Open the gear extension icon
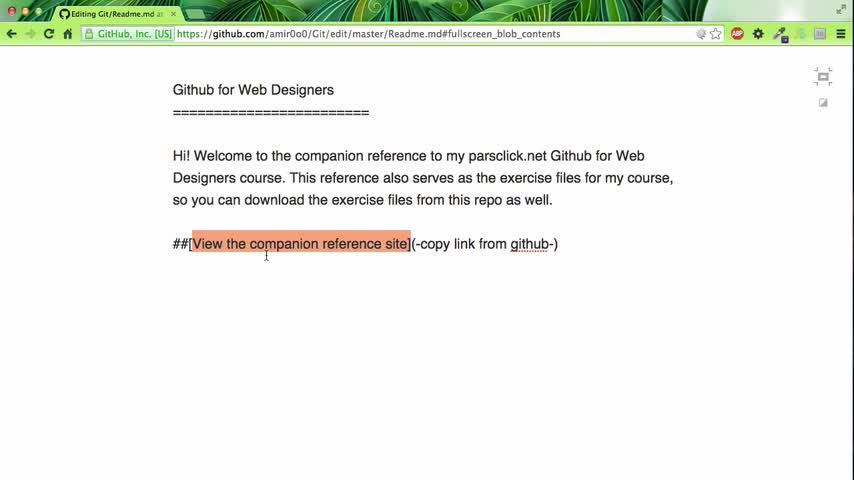 (758, 34)
